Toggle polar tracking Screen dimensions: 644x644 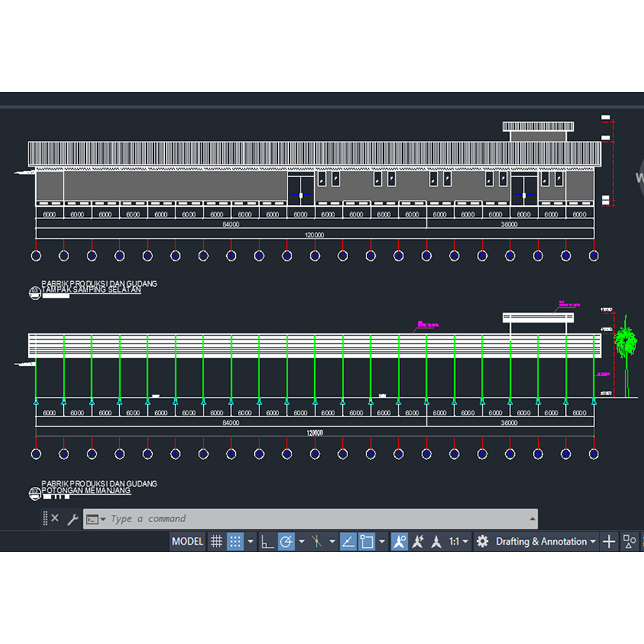point(286,541)
